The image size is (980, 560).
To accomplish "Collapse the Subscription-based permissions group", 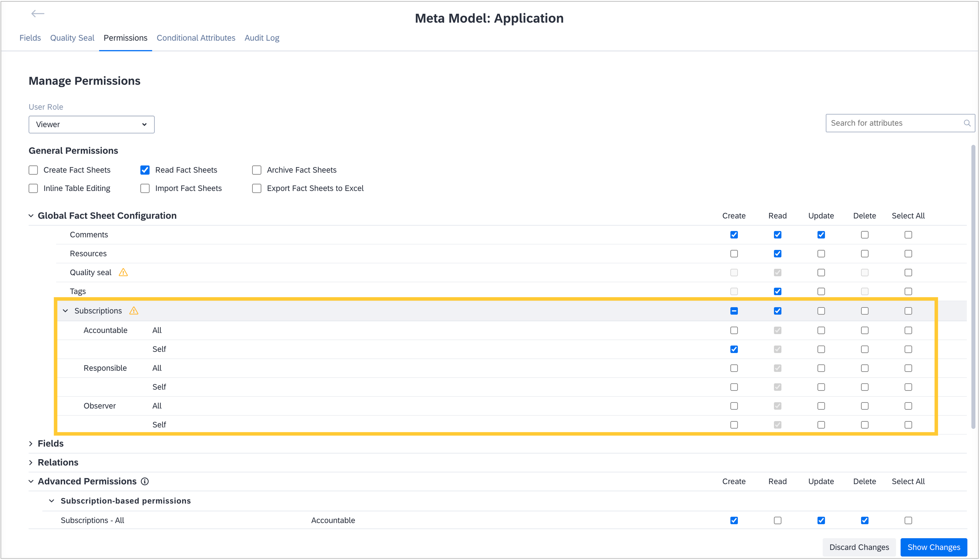I will coord(52,501).
